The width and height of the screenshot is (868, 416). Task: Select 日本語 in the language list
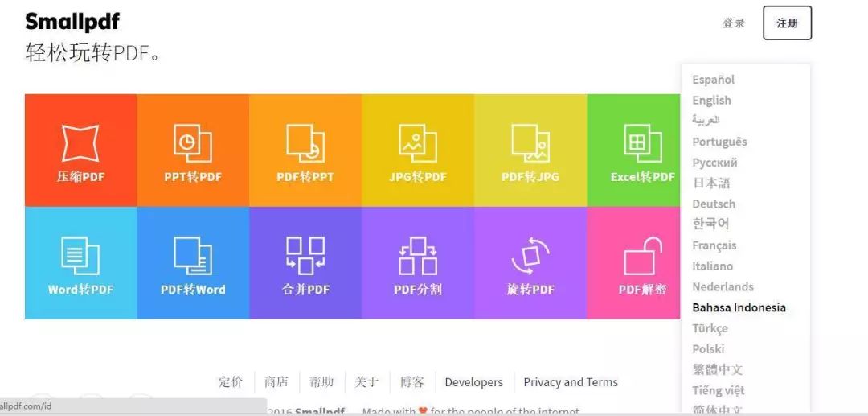click(x=711, y=183)
